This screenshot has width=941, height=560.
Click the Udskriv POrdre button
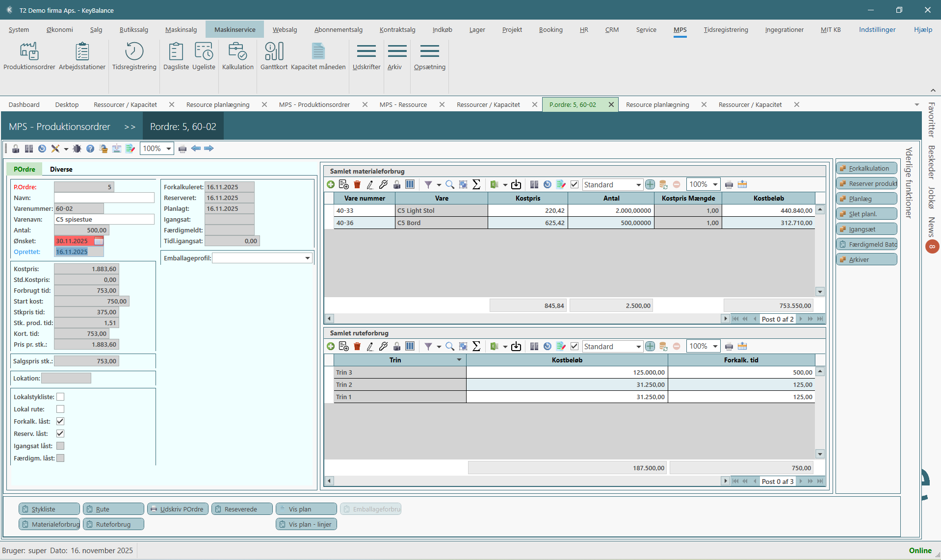click(178, 509)
